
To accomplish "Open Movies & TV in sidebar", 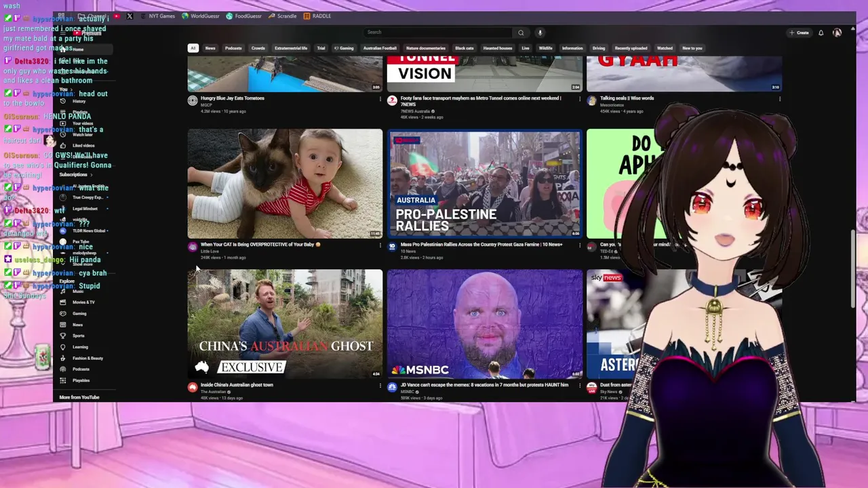I will (83, 302).
